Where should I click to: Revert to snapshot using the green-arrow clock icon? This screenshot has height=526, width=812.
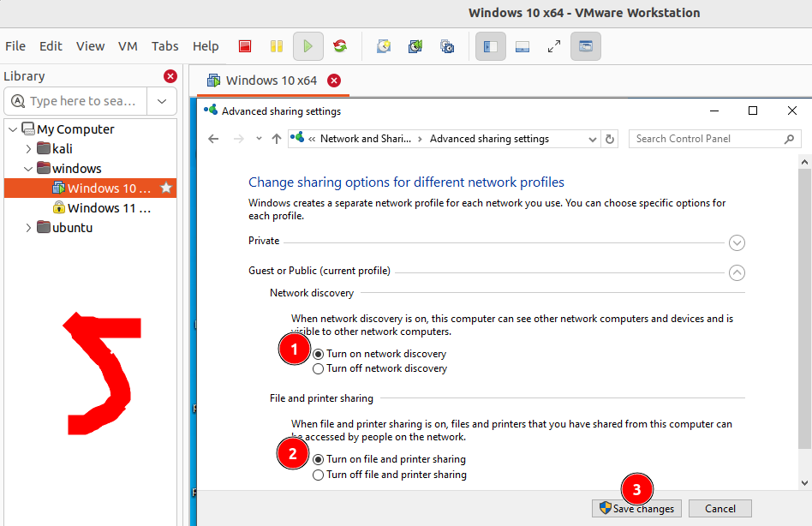415,46
